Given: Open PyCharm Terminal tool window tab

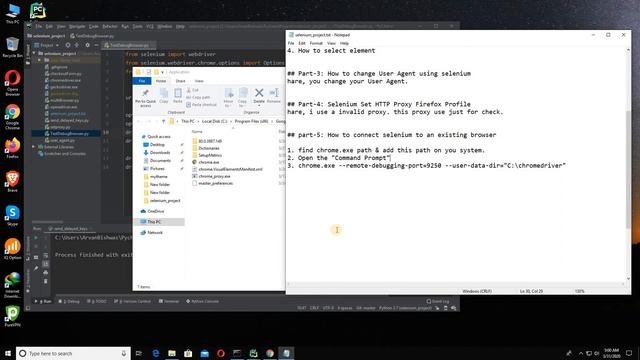Looking at the screenshot, I should pyautogui.click(x=169, y=301).
